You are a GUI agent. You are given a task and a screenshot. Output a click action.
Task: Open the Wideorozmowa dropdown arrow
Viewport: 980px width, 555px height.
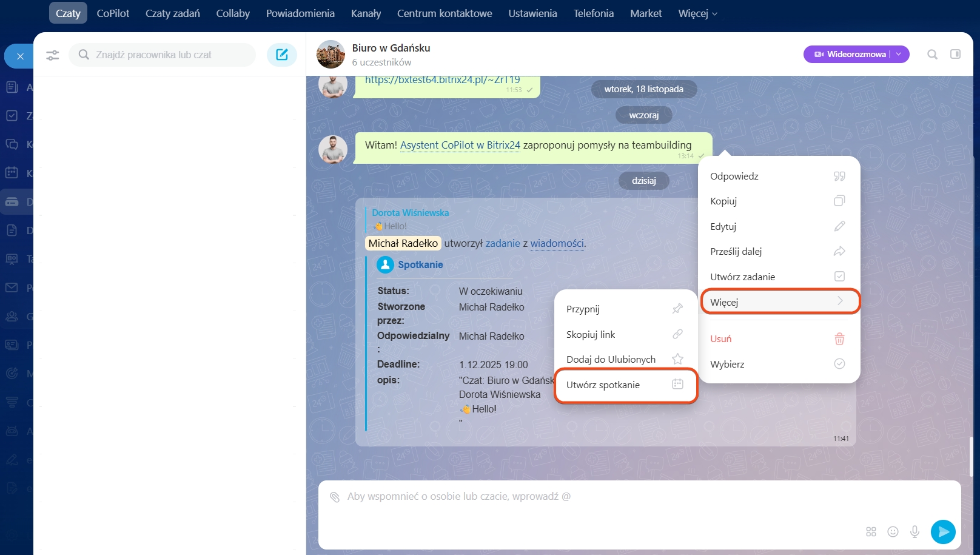coord(899,54)
